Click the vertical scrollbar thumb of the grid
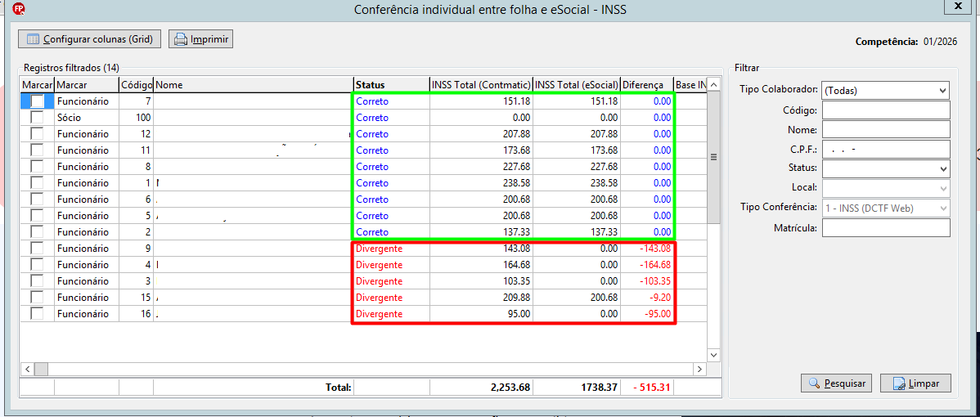The width and height of the screenshot is (980, 417). pos(713,158)
